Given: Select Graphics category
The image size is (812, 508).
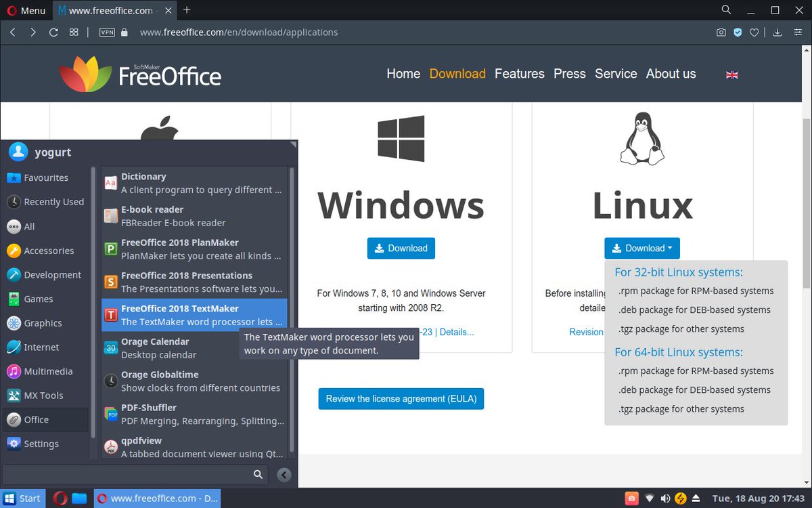Looking at the screenshot, I should (46, 323).
